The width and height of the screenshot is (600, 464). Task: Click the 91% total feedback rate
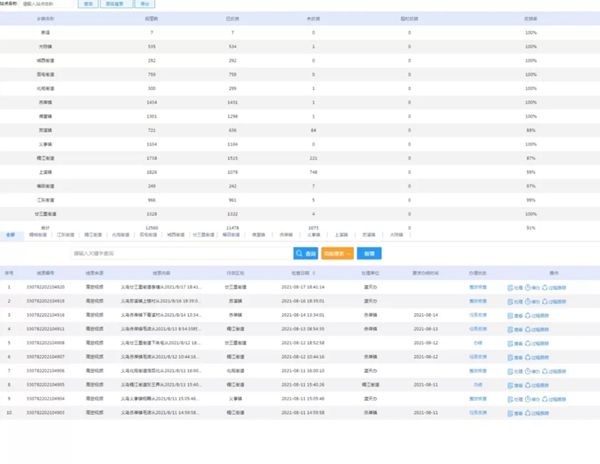(x=531, y=228)
